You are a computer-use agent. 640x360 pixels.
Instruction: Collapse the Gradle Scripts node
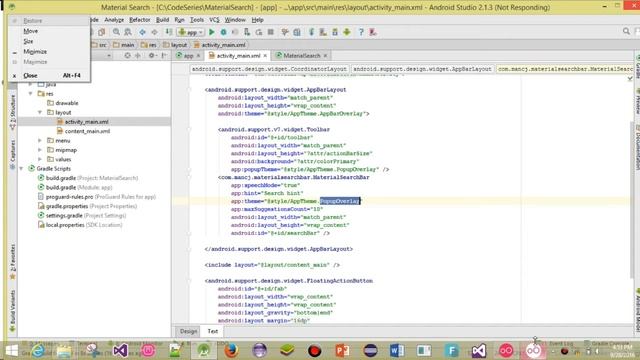pos(21,169)
